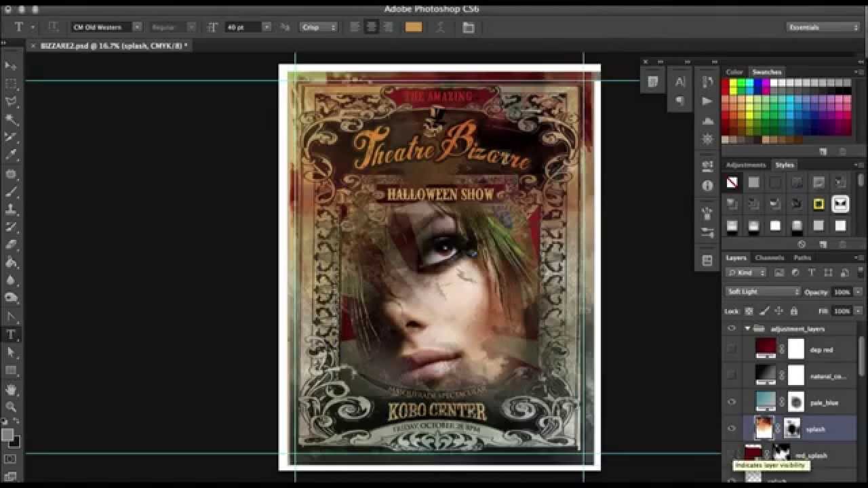
Task: Click the Create Warped Text icon
Action: click(441, 27)
